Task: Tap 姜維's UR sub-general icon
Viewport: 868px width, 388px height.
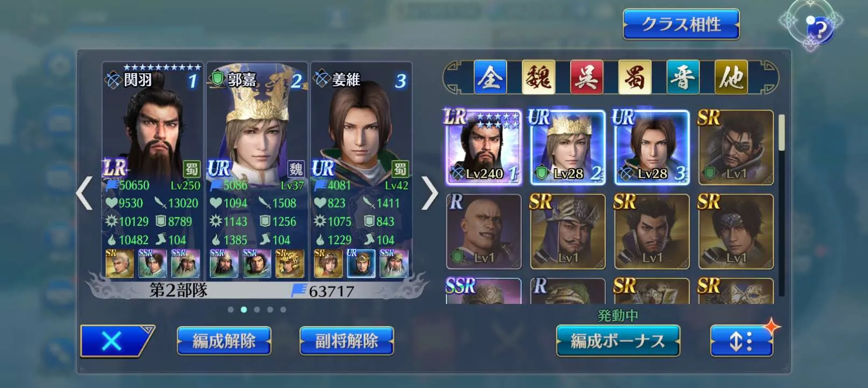Action: pos(361,264)
